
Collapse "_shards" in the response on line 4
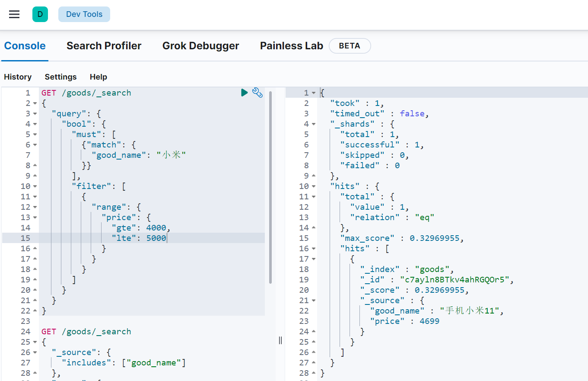point(314,124)
